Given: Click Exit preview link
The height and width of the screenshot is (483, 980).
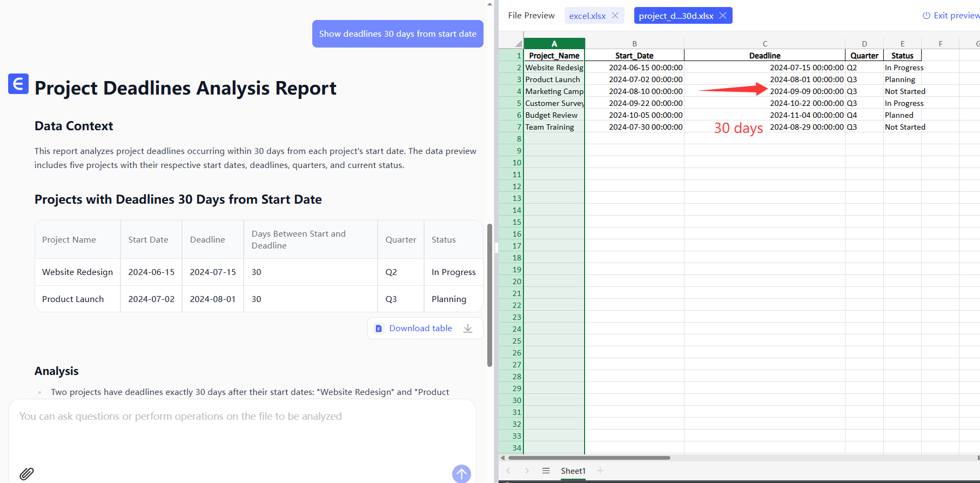Looking at the screenshot, I should tap(951, 16).
